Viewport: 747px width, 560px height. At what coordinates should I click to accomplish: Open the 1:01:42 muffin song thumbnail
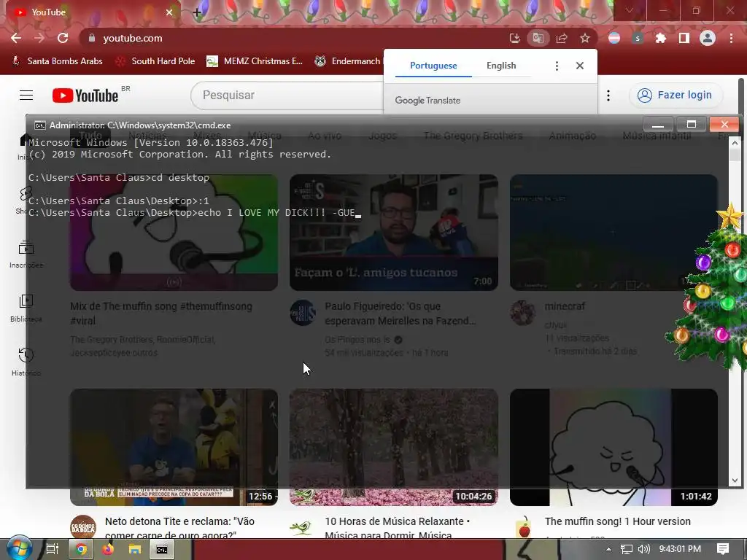614,447
